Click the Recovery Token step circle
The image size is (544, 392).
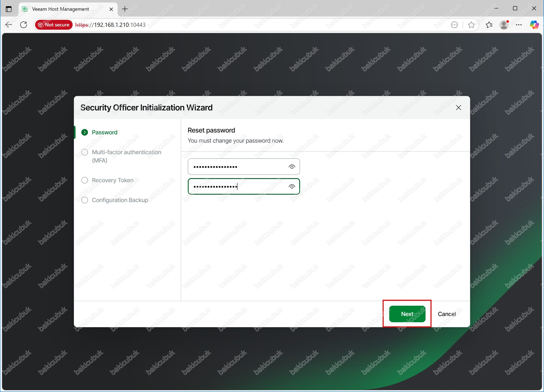tap(84, 180)
